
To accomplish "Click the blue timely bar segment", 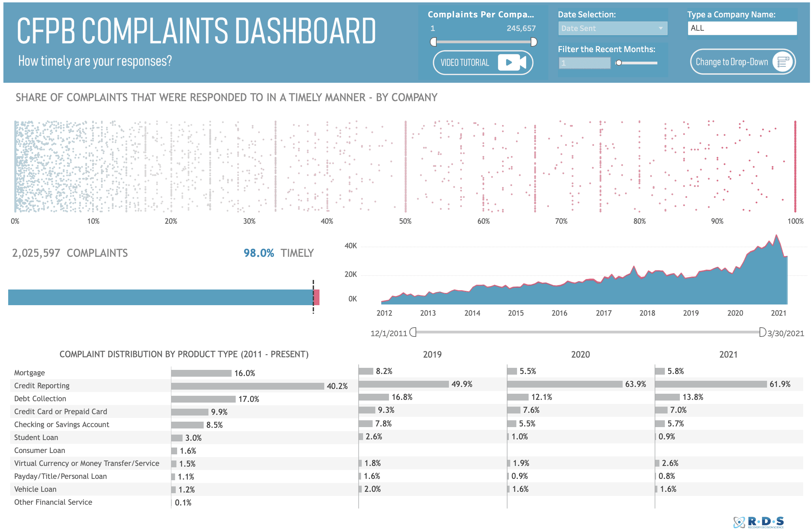I will click(x=160, y=297).
